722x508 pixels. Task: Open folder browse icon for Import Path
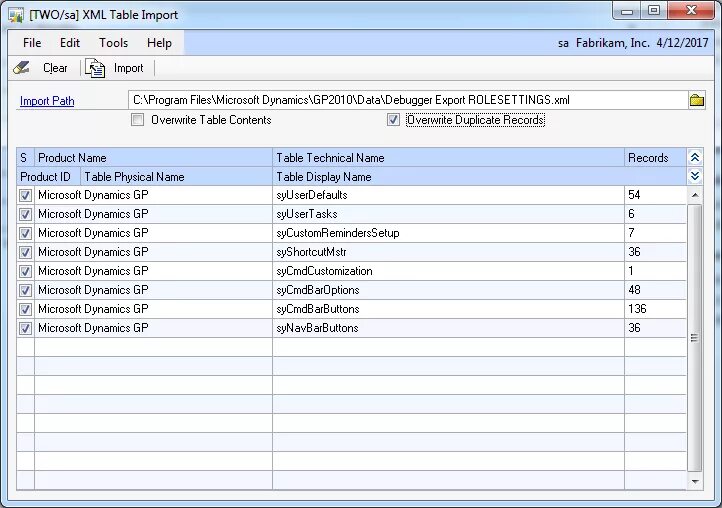pos(696,100)
